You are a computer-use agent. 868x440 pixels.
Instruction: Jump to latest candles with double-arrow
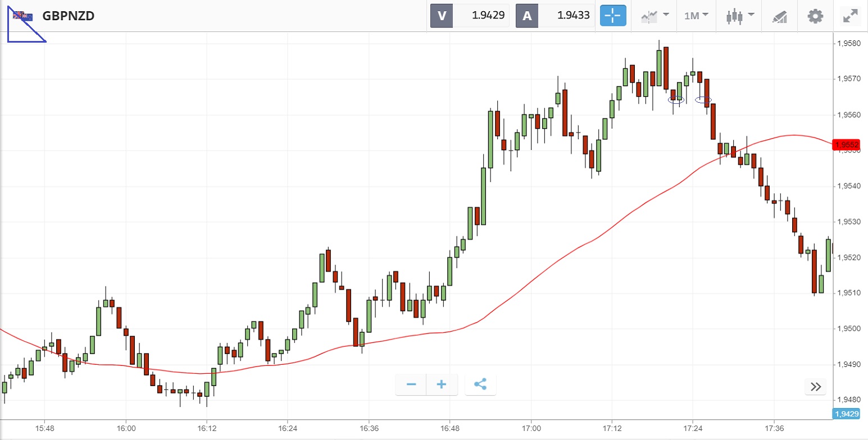(x=816, y=386)
